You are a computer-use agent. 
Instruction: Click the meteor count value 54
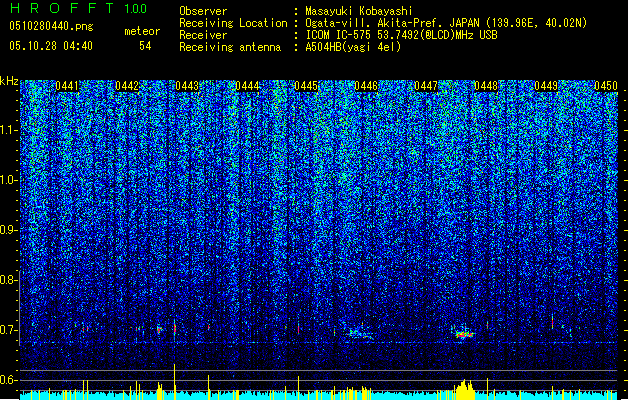point(145,46)
